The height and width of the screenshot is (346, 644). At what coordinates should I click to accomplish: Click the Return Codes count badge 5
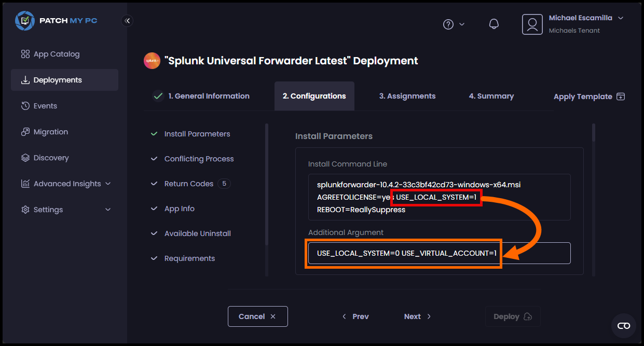(224, 184)
